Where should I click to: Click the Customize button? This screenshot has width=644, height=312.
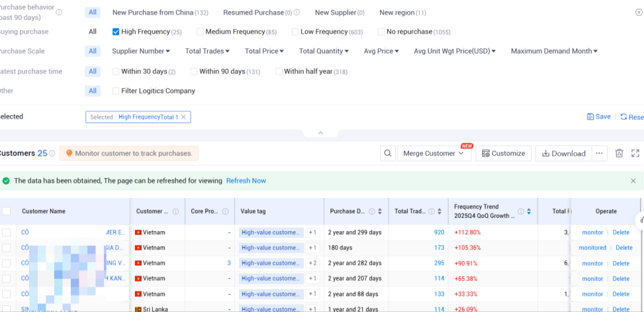click(504, 153)
